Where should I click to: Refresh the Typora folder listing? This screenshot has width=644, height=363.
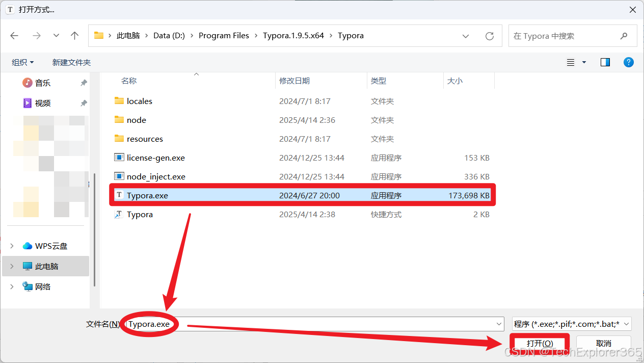click(x=490, y=36)
